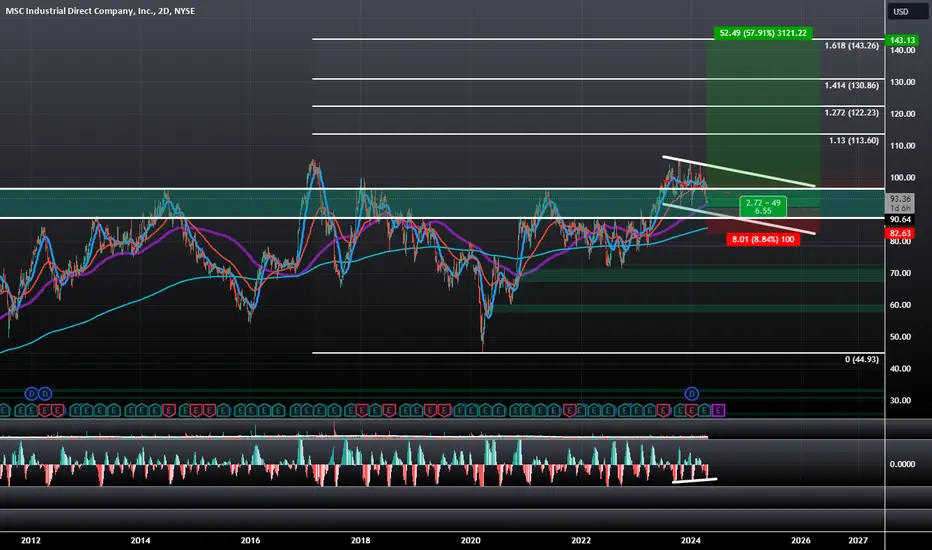The image size is (932, 550).
Task: Select the green 143.13 target price label
Action: [x=901, y=40]
